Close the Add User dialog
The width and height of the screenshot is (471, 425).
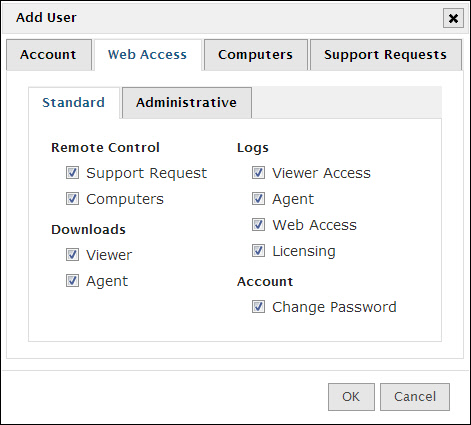pos(453,18)
